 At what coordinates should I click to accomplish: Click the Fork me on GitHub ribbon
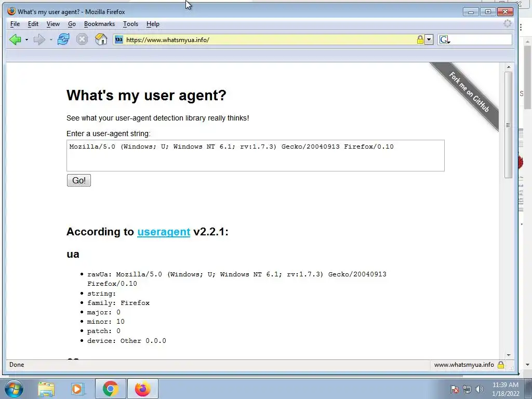(469, 91)
